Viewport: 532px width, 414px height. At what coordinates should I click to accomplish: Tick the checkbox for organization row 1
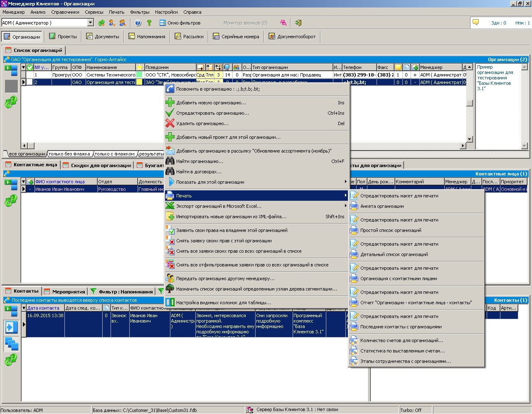click(x=30, y=75)
